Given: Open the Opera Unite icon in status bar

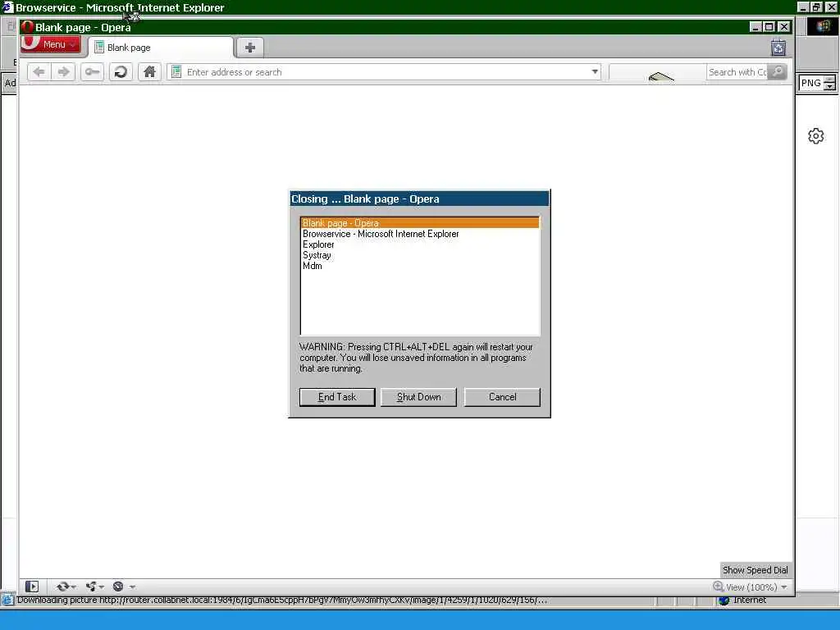Looking at the screenshot, I should click(x=91, y=587).
